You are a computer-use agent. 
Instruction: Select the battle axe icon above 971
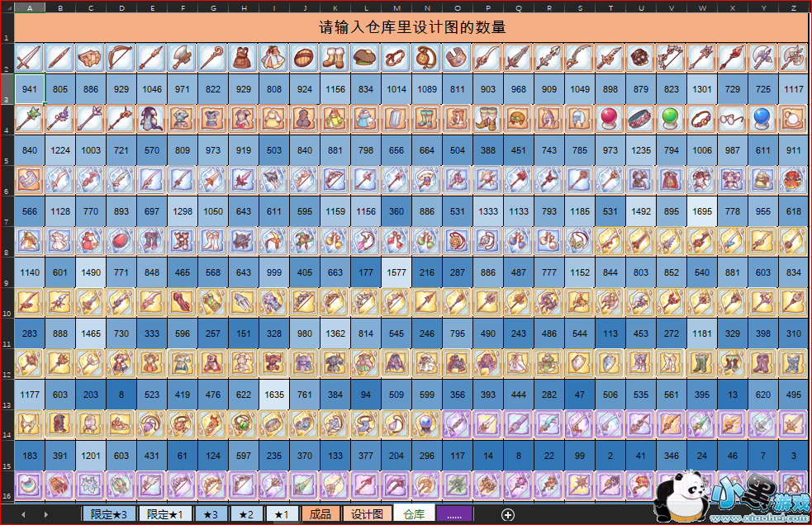coord(183,58)
